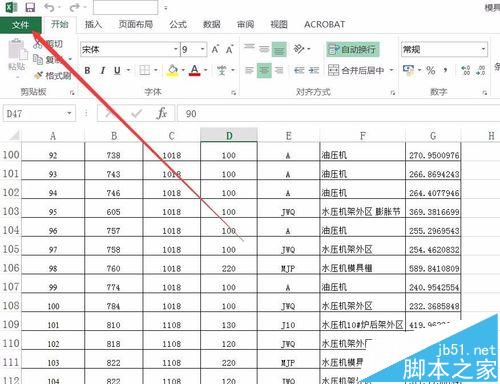Viewport: 500px width, 384px height.
Task: Switch to the 开始 ribbon tab
Action: [x=59, y=24]
